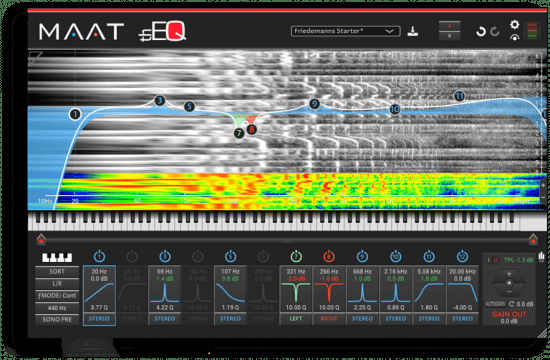Click the redo arrow icon
550x360 pixels.
click(x=495, y=32)
